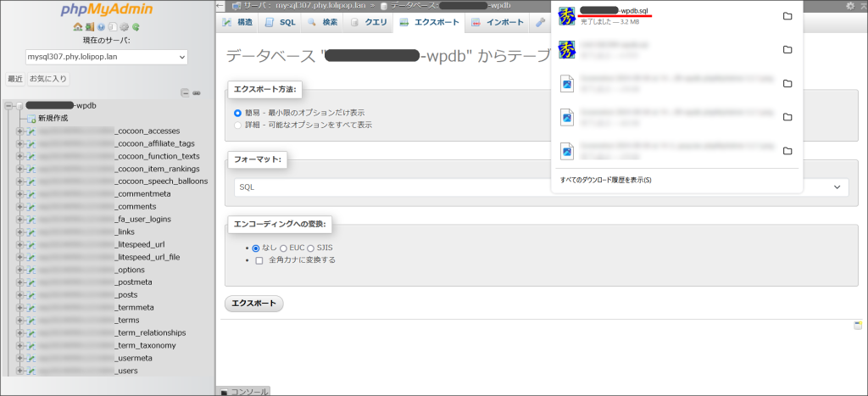
Task: Select the エクスポート tab
Action: [430, 23]
